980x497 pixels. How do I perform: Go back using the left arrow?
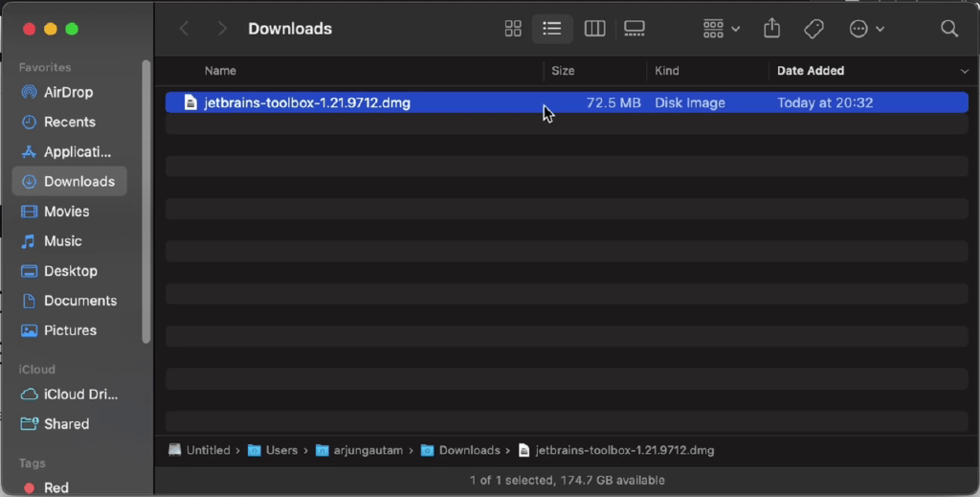coord(185,29)
